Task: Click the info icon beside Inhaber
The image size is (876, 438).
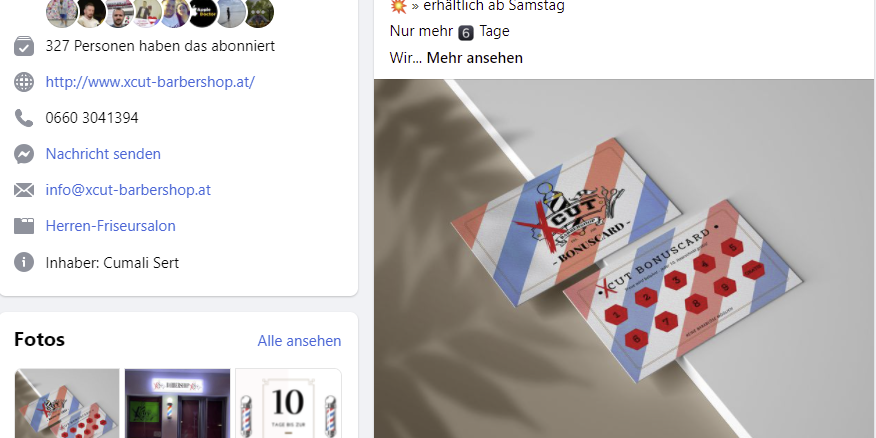Action: 24,262
